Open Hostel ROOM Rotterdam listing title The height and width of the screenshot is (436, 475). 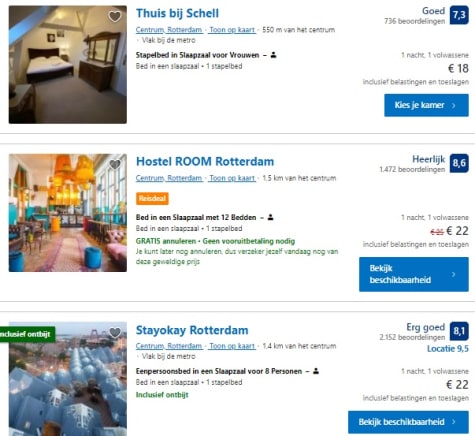[x=205, y=161]
